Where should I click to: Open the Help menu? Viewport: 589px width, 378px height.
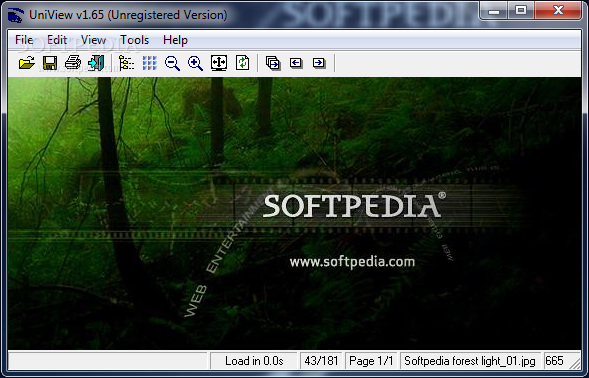(175, 40)
